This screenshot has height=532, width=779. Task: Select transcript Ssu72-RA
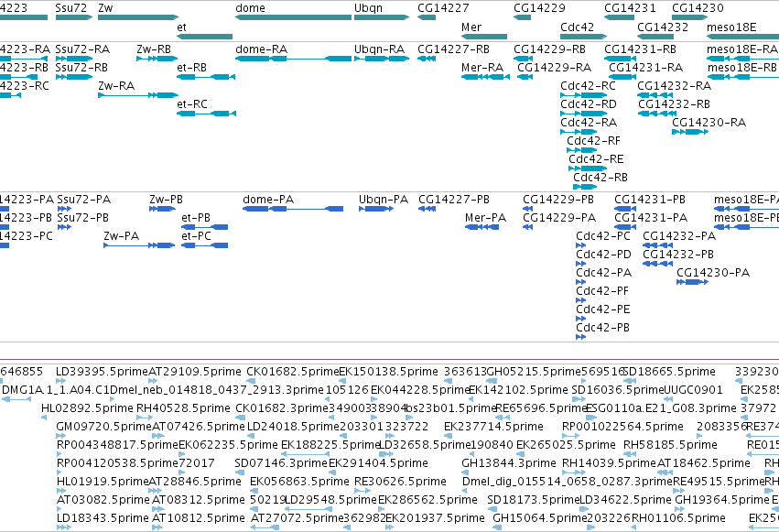pos(74,59)
